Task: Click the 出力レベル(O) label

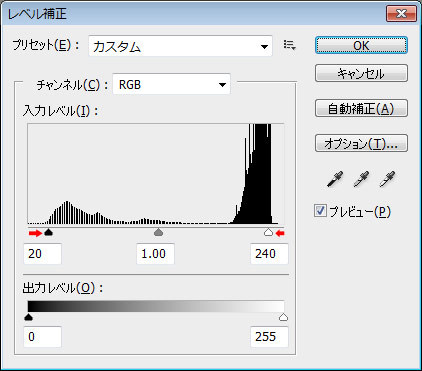Action: [63, 288]
